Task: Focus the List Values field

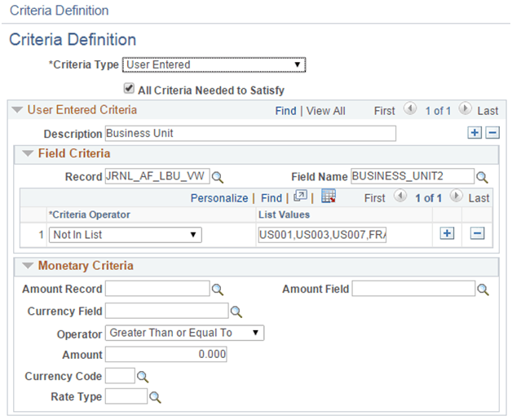Action: tap(322, 235)
